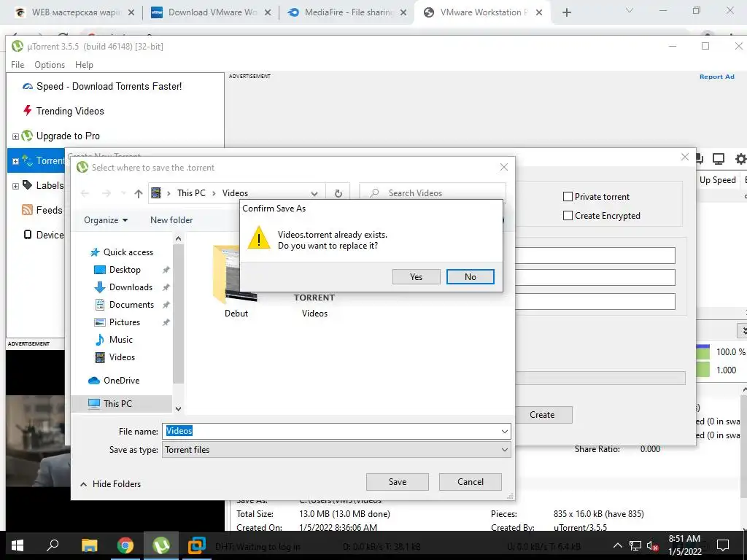The height and width of the screenshot is (560, 747).
Task: Open Windows taskbar search
Action: click(x=53, y=545)
